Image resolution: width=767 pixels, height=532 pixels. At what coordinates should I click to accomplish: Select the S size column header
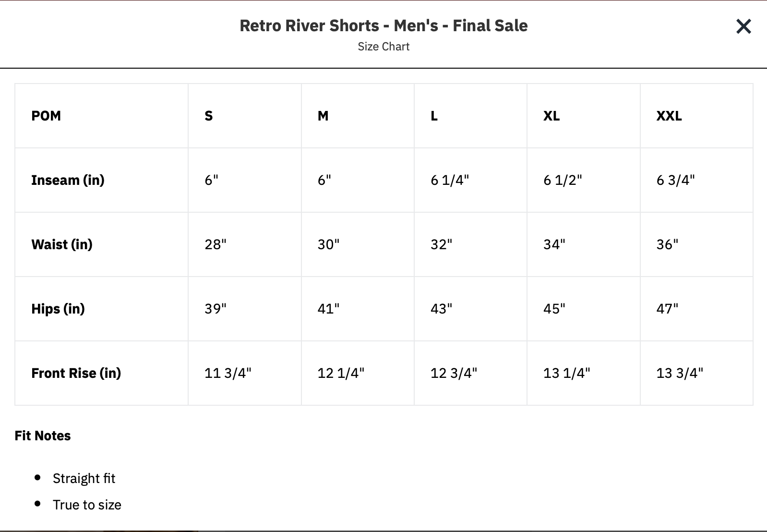tap(209, 116)
